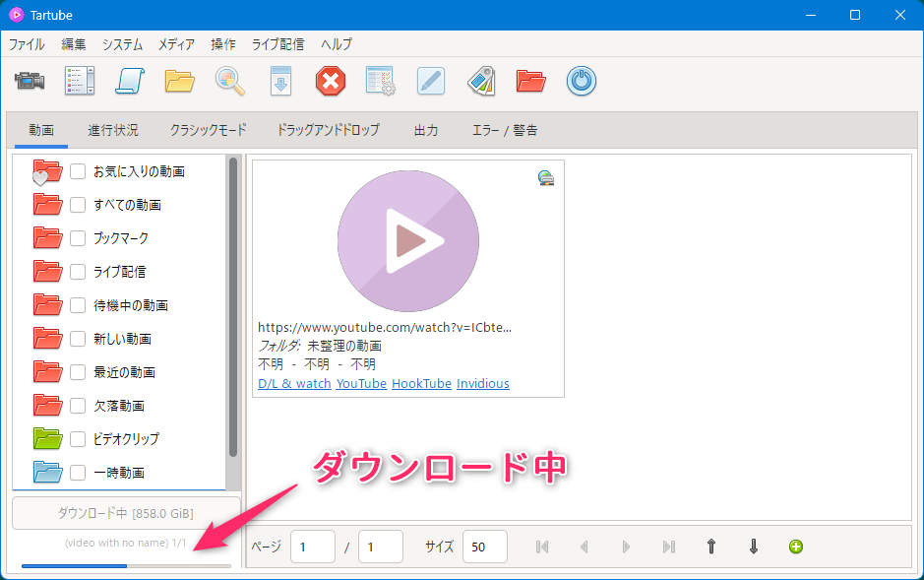924x580 pixels.
Task: Switch to the 進行状況 tab
Action: pyautogui.click(x=113, y=130)
